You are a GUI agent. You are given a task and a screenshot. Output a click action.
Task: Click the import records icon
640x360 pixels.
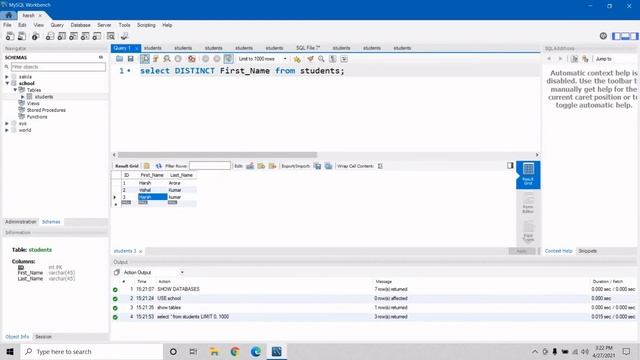[328, 166]
